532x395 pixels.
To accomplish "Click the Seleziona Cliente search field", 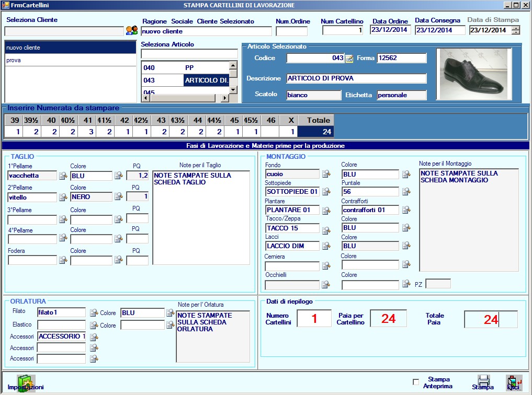I will (x=64, y=31).
